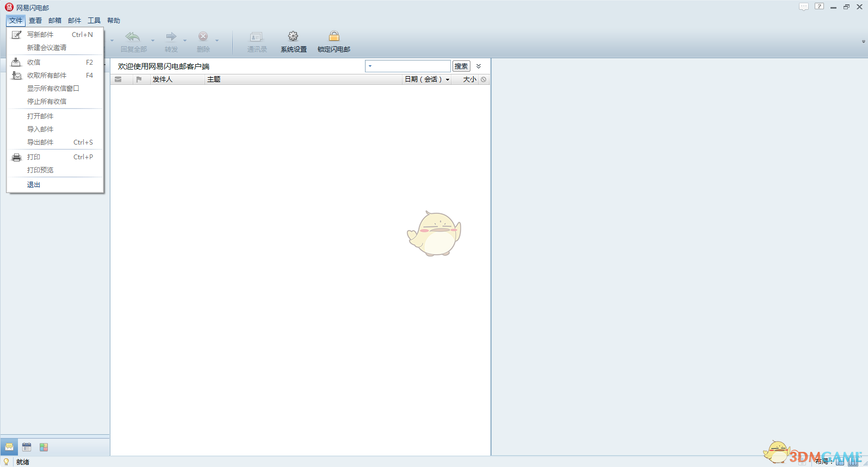Click the 删除 delete toolbar icon
This screenshot has height=467, width=868.
pyautogui.click(x=203, y=41)
